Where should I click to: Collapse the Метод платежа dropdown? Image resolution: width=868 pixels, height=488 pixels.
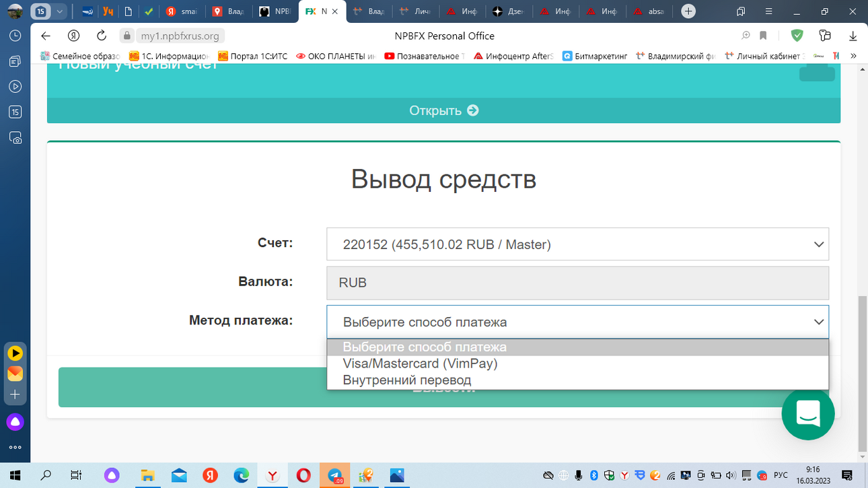point(577,322)
